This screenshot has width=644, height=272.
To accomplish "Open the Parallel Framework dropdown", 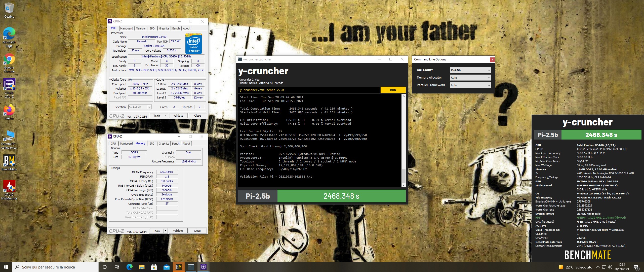I will pyautogui.click(x=470, y=85).
